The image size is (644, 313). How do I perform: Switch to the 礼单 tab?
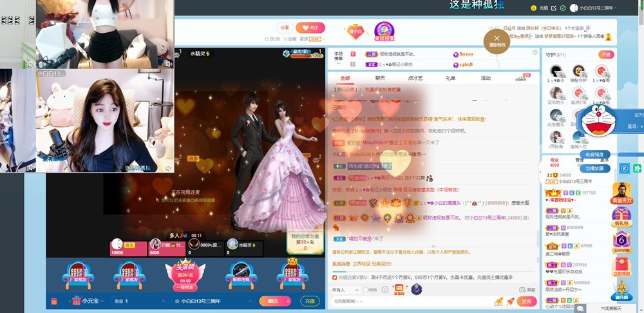450,78
